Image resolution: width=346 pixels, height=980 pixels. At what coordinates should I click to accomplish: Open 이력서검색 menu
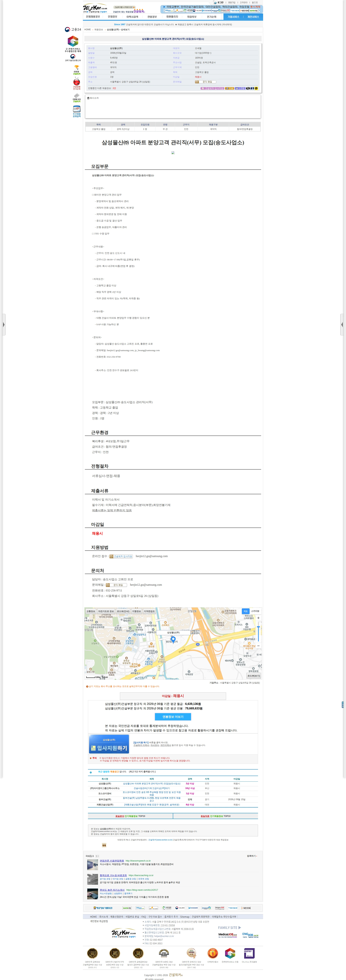(x=132, y=17)
